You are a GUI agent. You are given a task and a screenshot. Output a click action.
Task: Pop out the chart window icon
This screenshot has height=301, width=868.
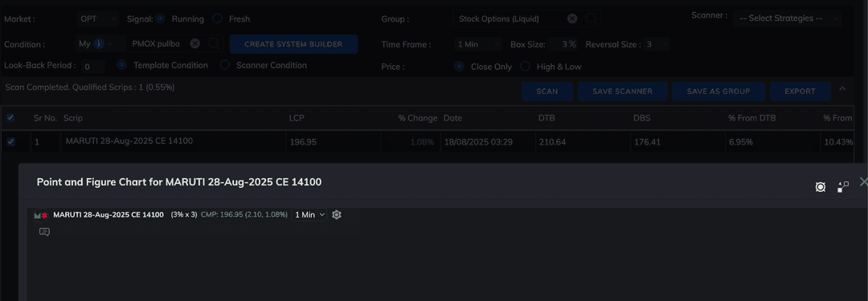[842, 187]
